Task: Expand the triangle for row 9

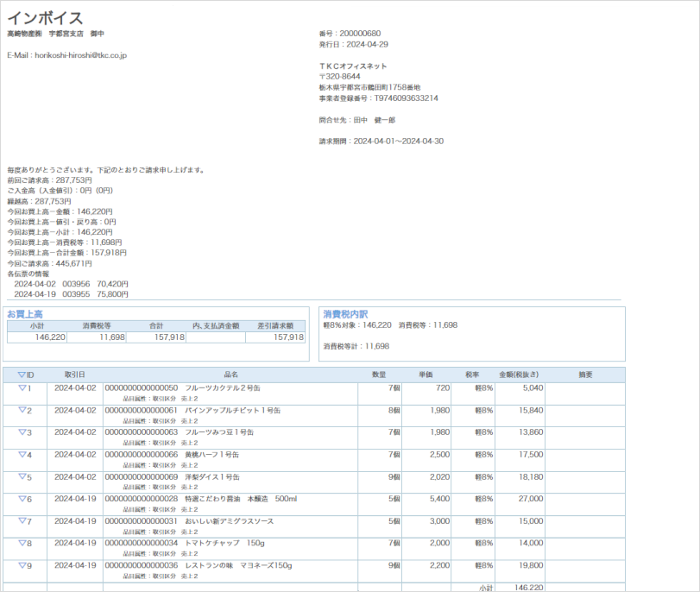Action: pos(22,565)
